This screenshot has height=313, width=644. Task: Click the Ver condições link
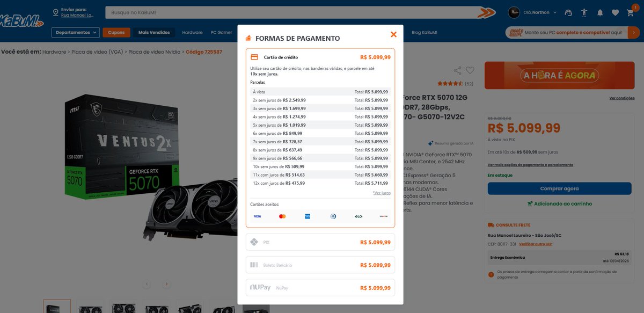click(621, 98)
